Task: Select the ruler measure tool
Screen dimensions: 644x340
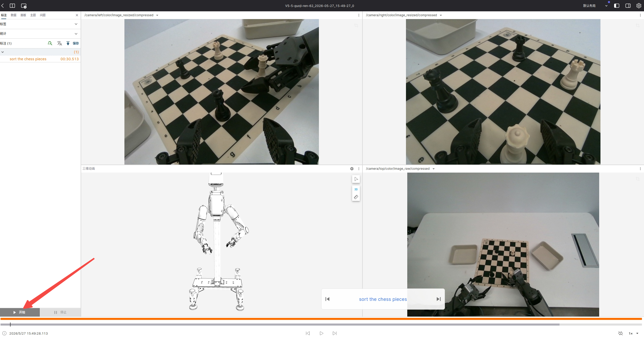Action: [356, 197]
